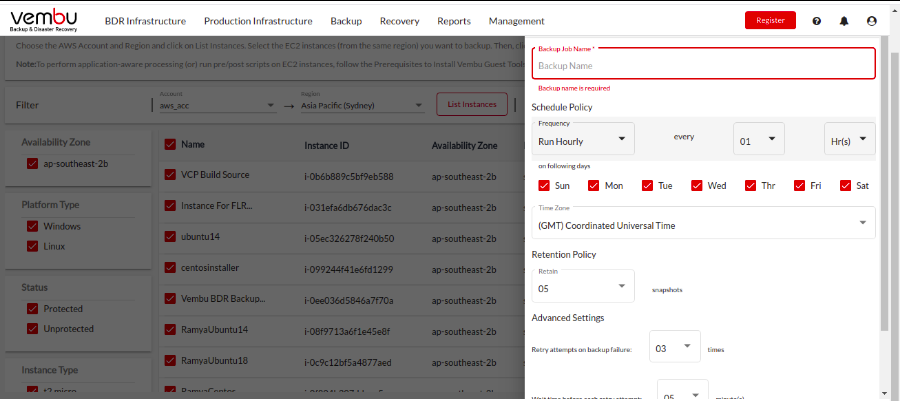Click instance ID i-0ee036d5846a7f70a
This screenshot has width=900, height=401.
point(349,301)
